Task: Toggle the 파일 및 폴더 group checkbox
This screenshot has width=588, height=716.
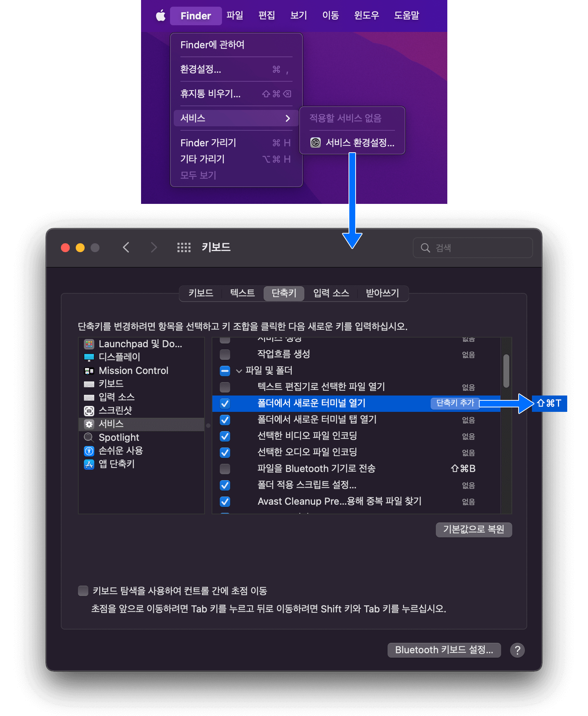Action: (225, 371)
